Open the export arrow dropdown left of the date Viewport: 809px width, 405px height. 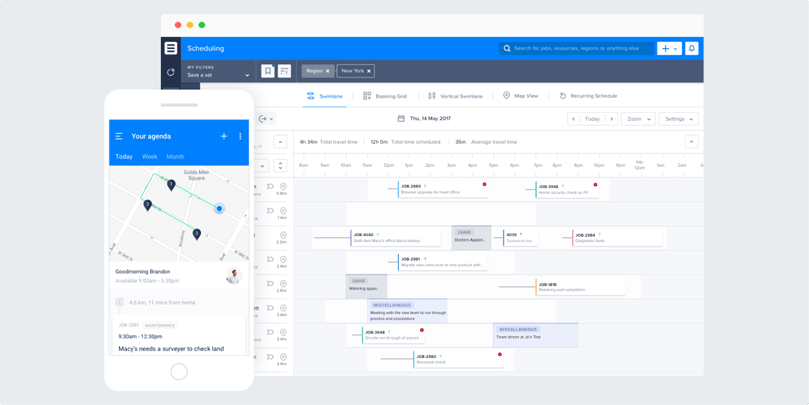(x=266, y=119)
